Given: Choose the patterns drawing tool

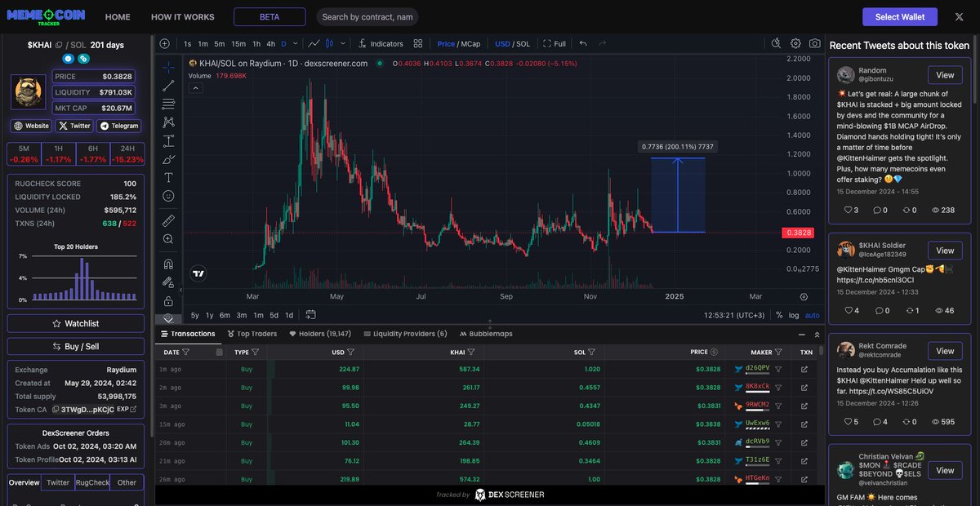Looking at the screenshot, I should [x=168, y=122].
